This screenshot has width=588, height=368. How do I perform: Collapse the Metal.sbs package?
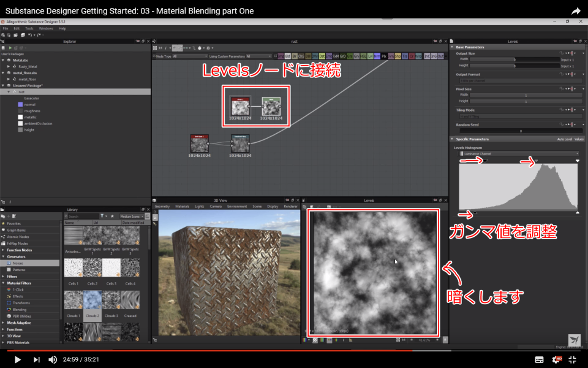(4, 60)
